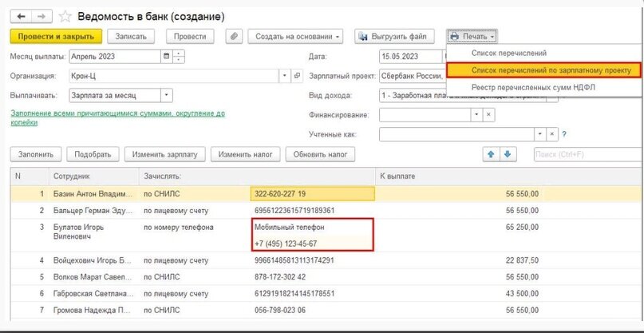Click account number 69561223615719189361
Screen dimensions: 644x333
coord(294,211)
